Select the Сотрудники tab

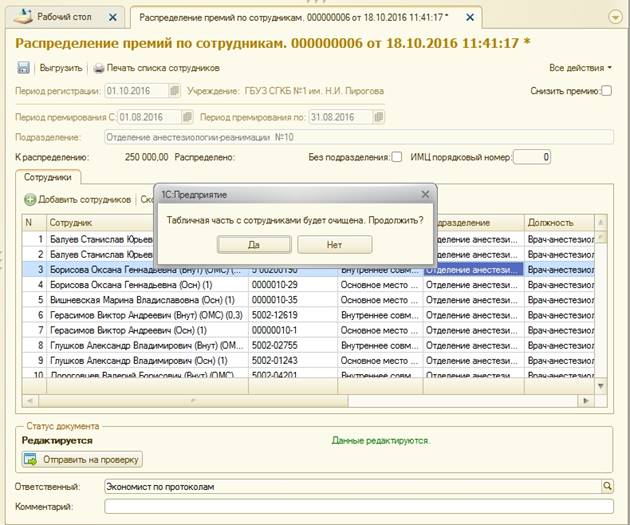(x=47, y=176)
